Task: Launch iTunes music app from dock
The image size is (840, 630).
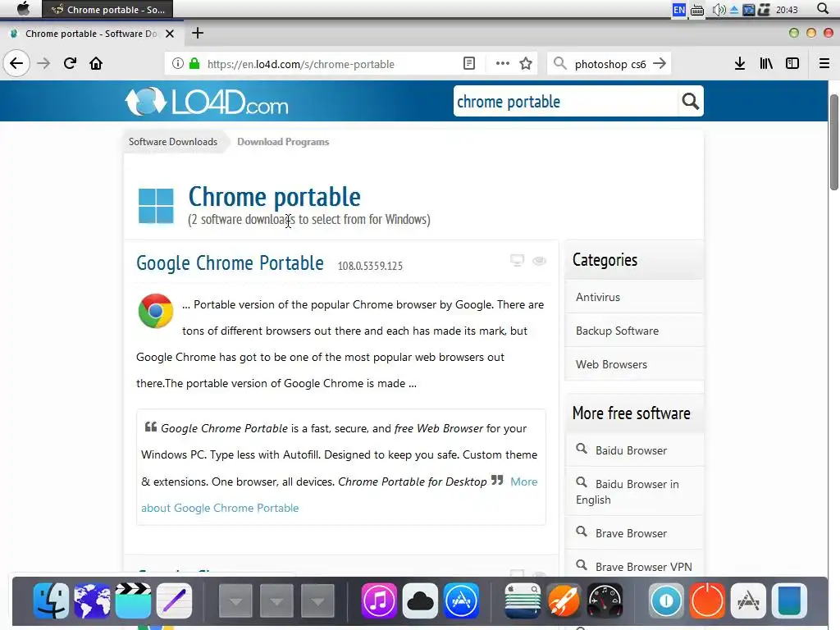Action: point(379,600)
